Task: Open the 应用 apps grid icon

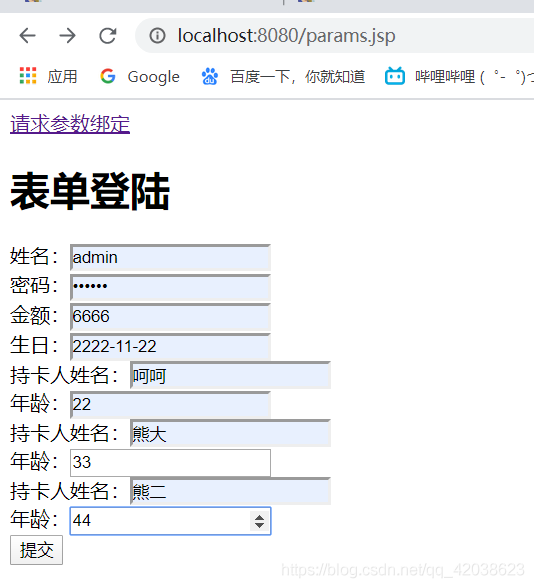Action: pos(28,76)
